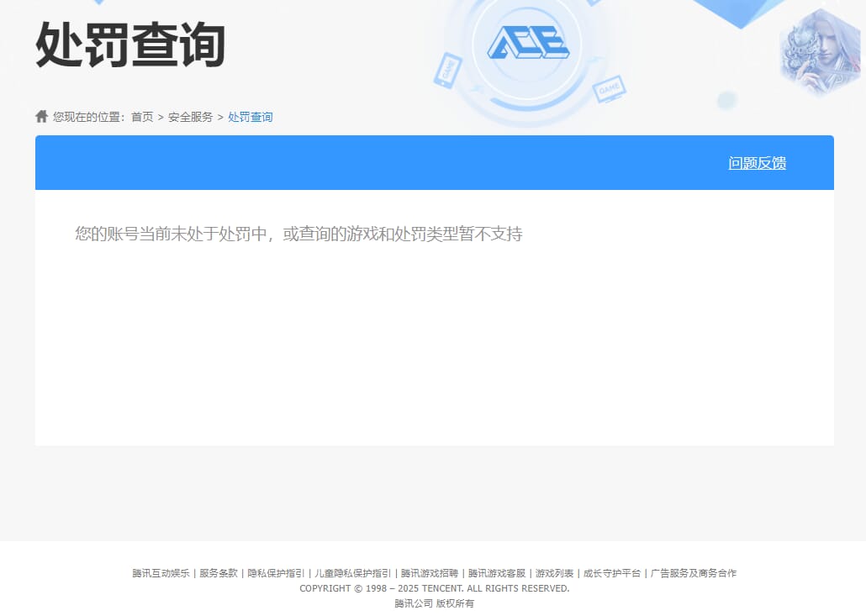
Task: Open the 腾讯互动娱乐 footer link
Action: [x=160, y=572]
